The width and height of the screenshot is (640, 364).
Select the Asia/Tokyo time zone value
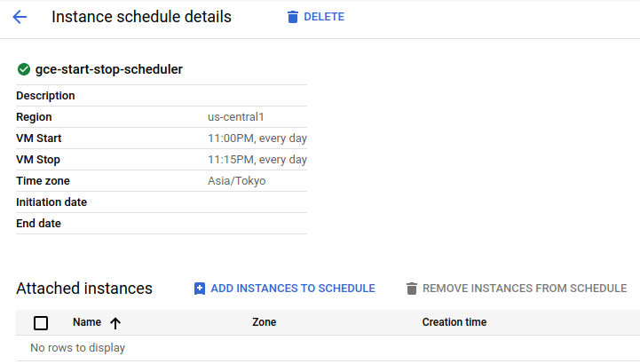pyautogui.click(x=236, y=181)
